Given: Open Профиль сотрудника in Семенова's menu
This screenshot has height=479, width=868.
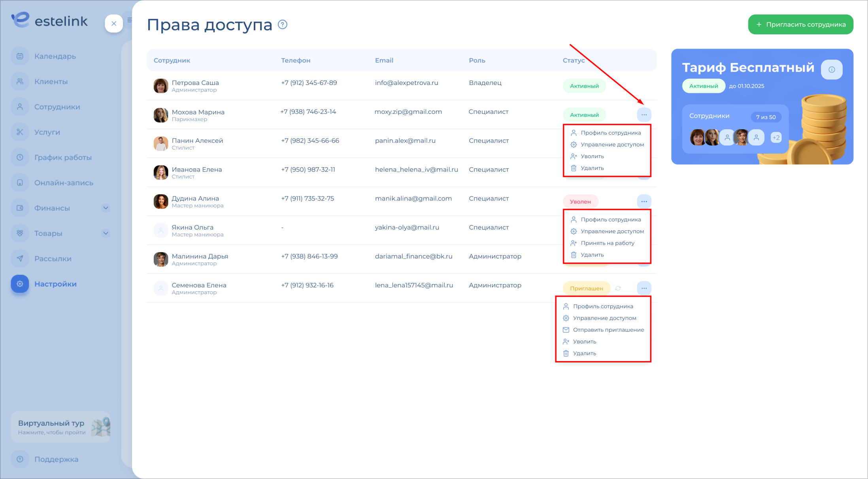Looking at the screenshot, I should point(603,306).
